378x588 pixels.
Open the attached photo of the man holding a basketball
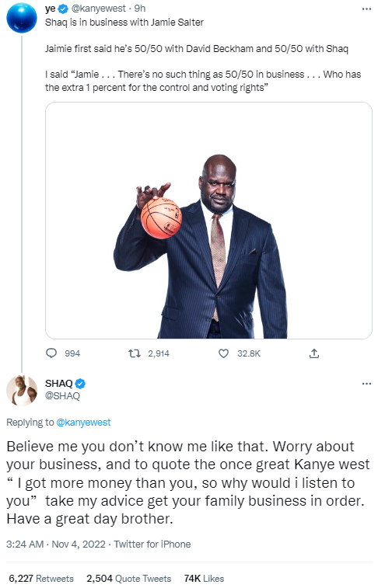[x=208, y=221]
